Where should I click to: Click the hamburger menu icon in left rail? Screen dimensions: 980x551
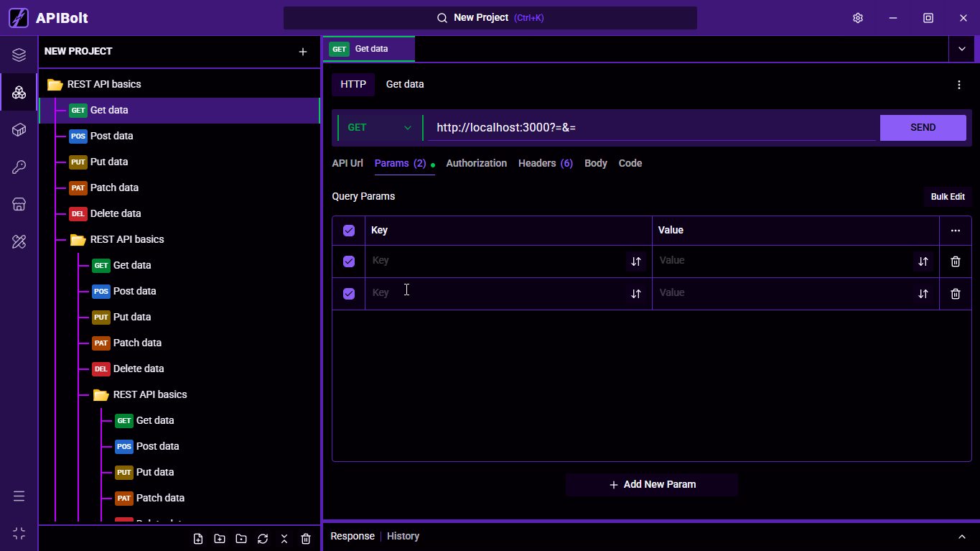tap(19, 496)
